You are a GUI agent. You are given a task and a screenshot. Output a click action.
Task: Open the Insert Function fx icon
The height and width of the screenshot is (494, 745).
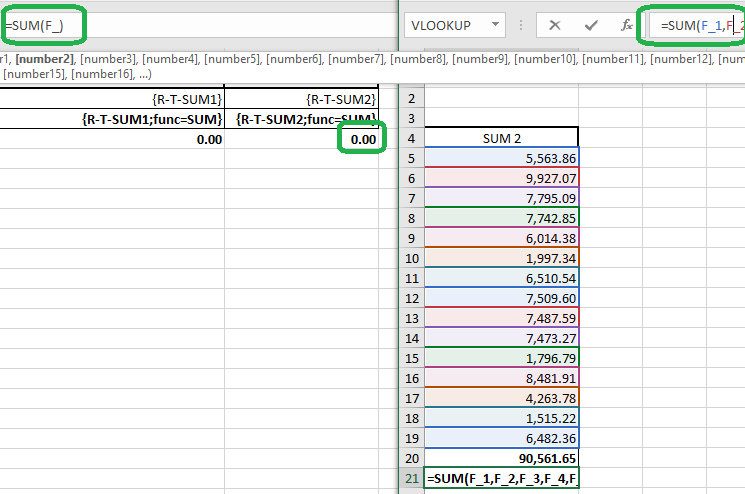pos(627,25)
